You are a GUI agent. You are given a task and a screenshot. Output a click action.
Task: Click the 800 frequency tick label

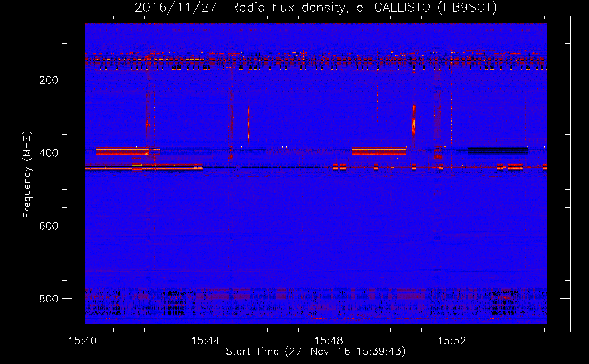click(49, 299)
